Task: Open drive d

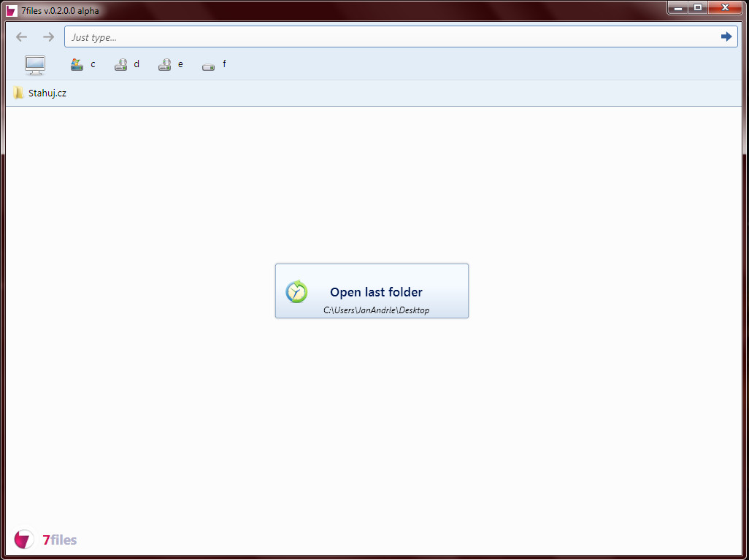Action: tap(127, 64)
